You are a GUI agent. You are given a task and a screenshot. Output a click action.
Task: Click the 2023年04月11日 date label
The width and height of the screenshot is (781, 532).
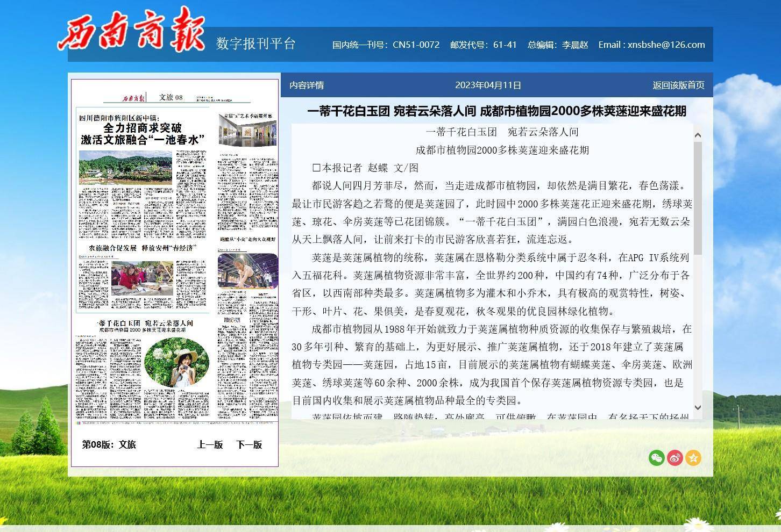pyautogui.click(x=488, y=85)
